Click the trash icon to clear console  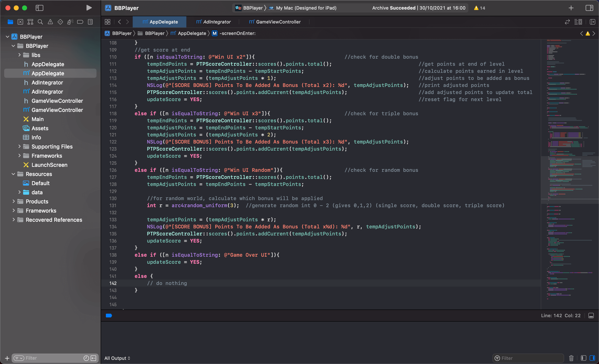click(571, 358)
